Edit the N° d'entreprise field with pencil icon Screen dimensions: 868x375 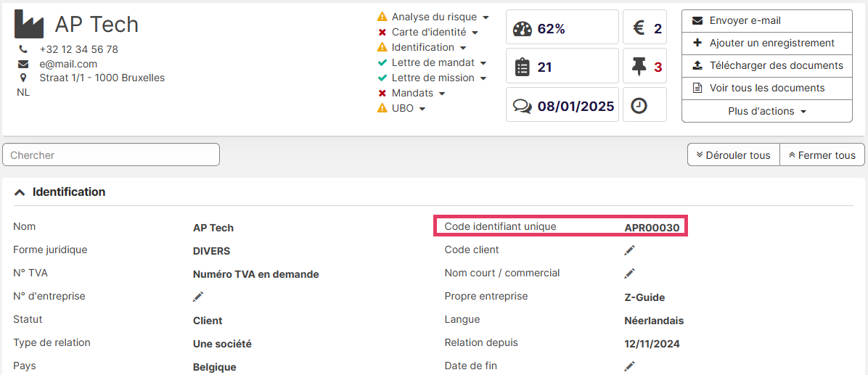[198, 297]
